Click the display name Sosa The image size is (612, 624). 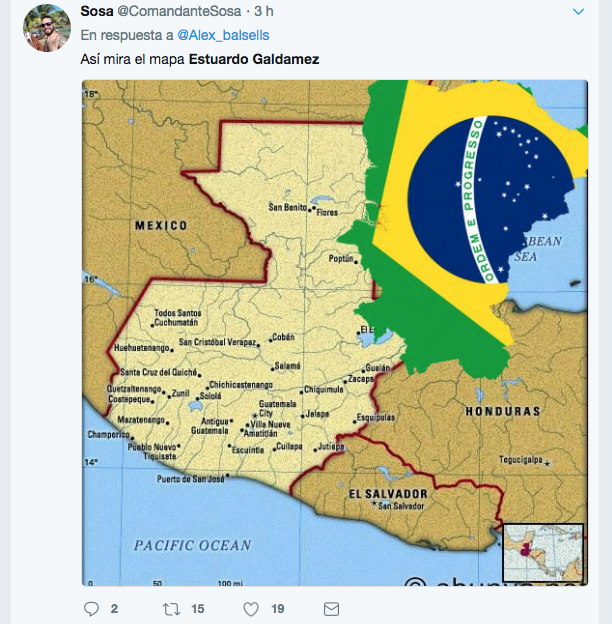click(96, 12)
